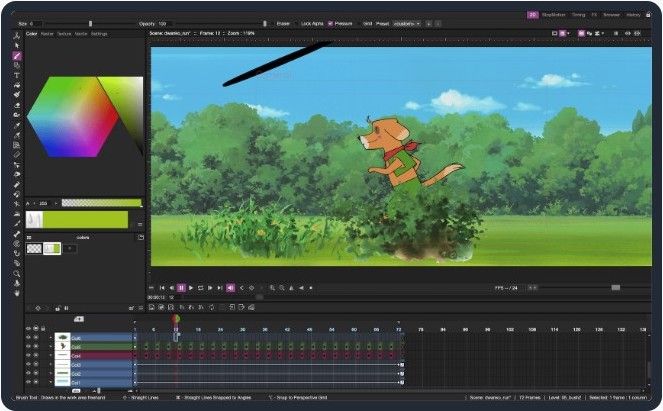Expand the Col6 column arrow

click(51, 337)
